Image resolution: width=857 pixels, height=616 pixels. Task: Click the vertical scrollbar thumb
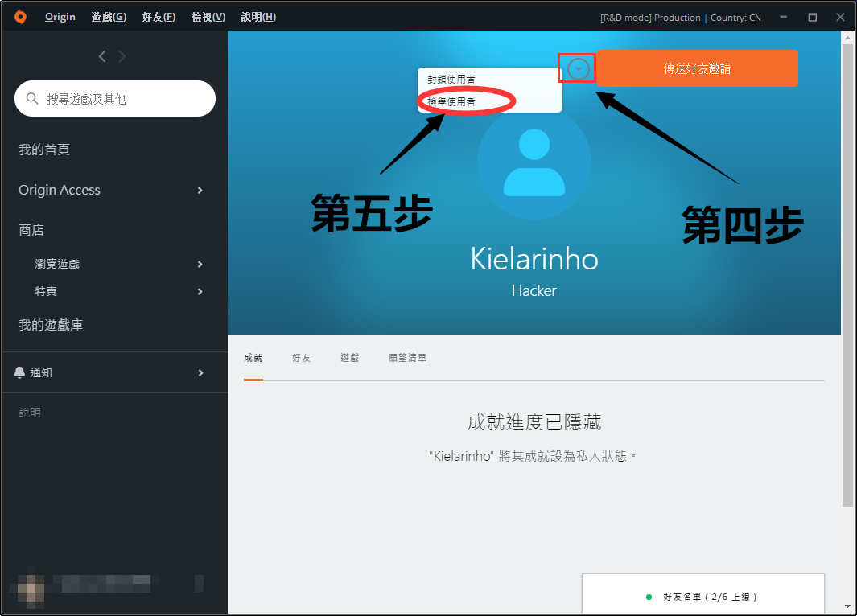(x=847, y=276)
